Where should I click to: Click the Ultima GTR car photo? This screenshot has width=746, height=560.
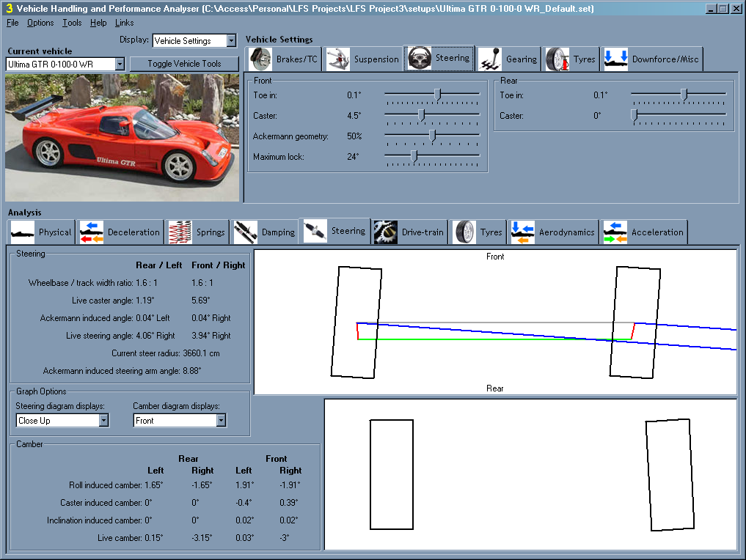122,137
